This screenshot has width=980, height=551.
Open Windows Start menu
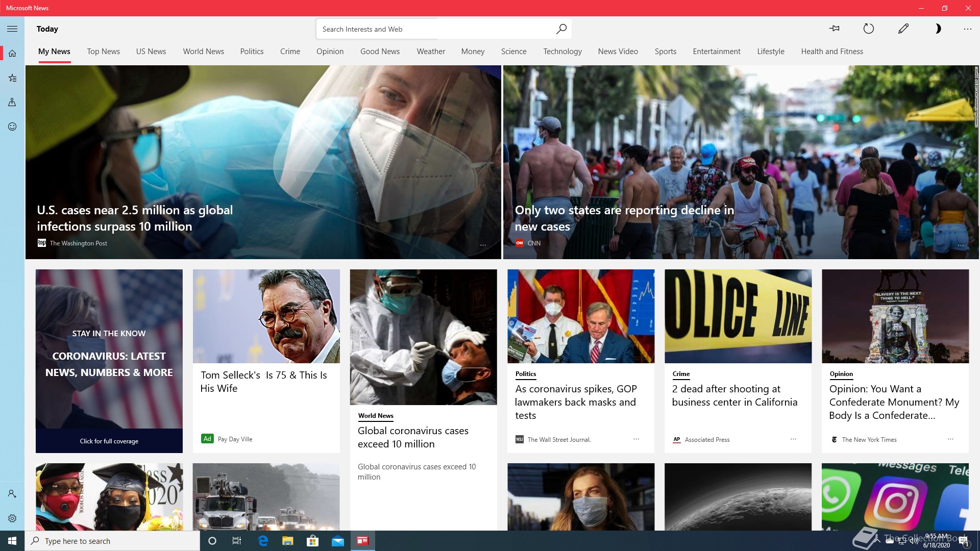pos(12,541)
